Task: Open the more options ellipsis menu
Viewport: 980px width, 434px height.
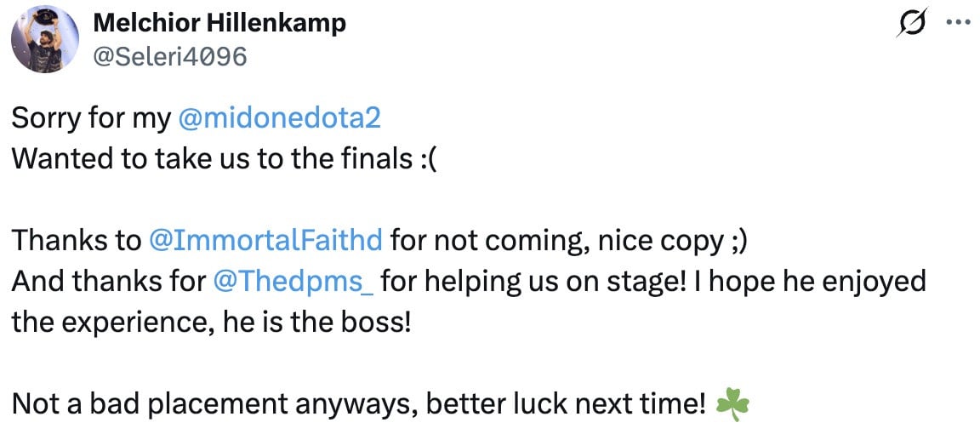Action: [956, 24]
